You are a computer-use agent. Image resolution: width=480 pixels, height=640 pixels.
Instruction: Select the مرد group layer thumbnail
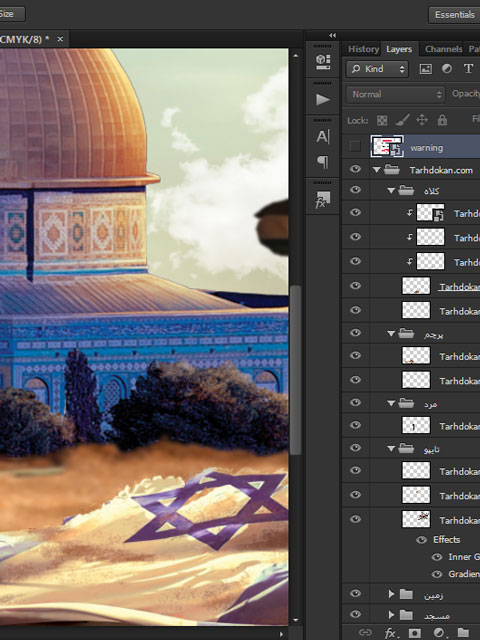coord(416,425)
